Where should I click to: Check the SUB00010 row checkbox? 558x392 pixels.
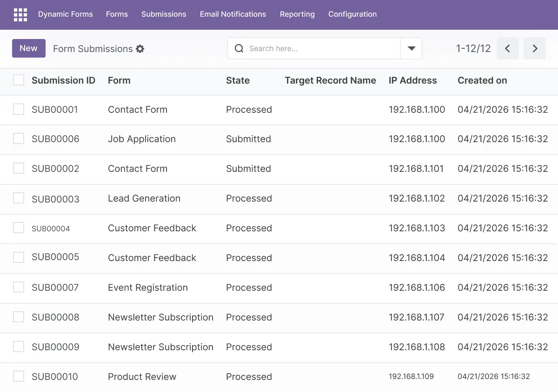[19, 376]
